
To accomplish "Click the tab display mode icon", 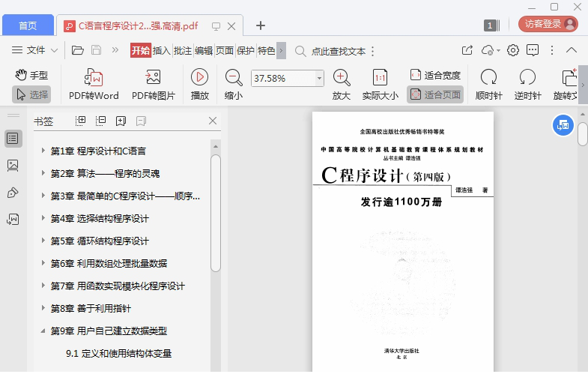I will [x=216, y=26].
